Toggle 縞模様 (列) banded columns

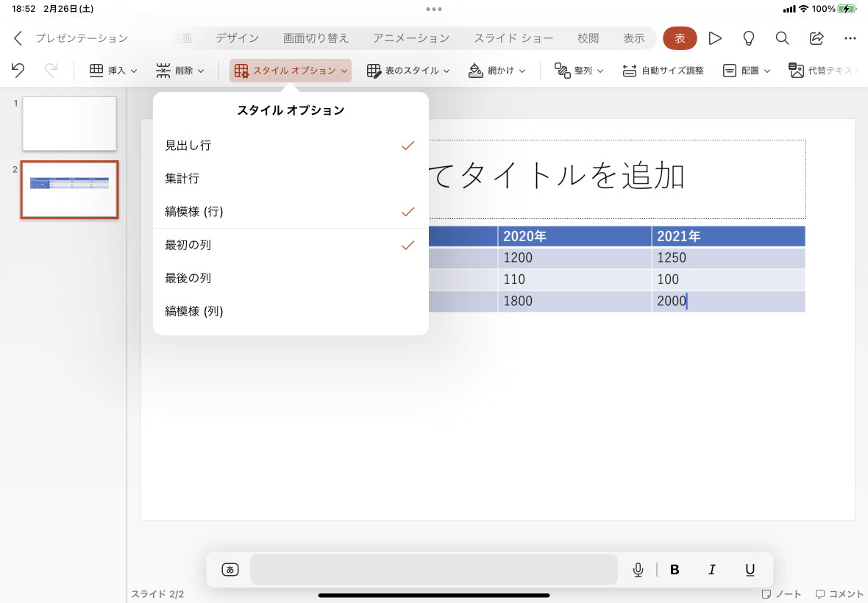(291, 312)
